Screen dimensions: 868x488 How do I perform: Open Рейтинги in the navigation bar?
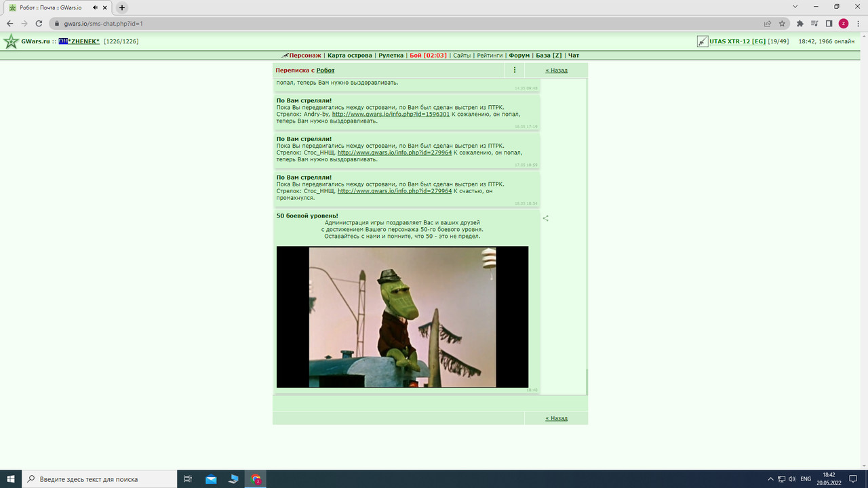(490, 56)
